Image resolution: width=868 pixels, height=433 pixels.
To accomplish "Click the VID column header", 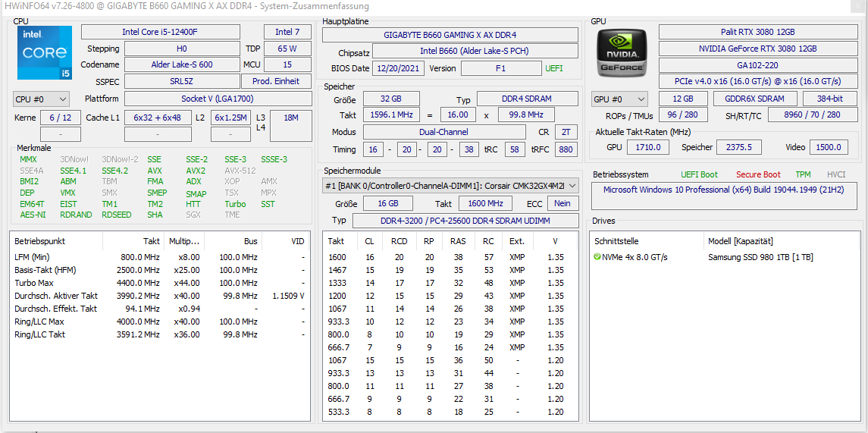I will (x=285, y=241).
